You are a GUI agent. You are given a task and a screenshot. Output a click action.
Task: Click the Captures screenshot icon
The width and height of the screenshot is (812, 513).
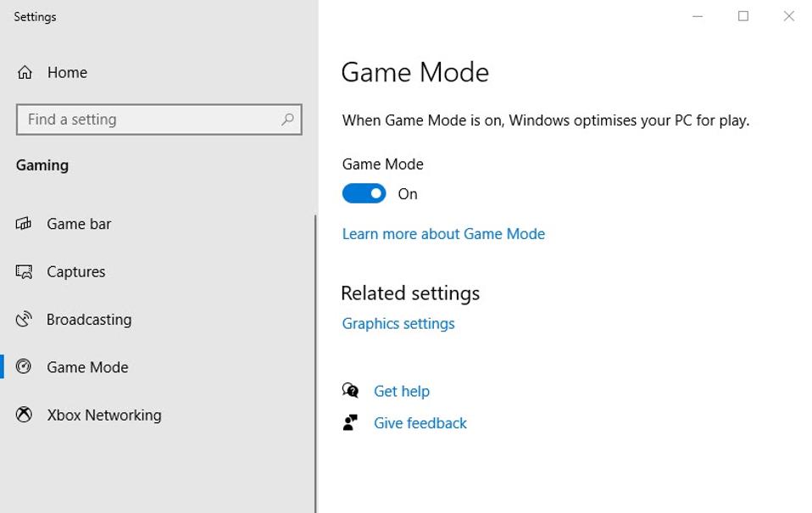pyautogui.click(x=24, y=272)
